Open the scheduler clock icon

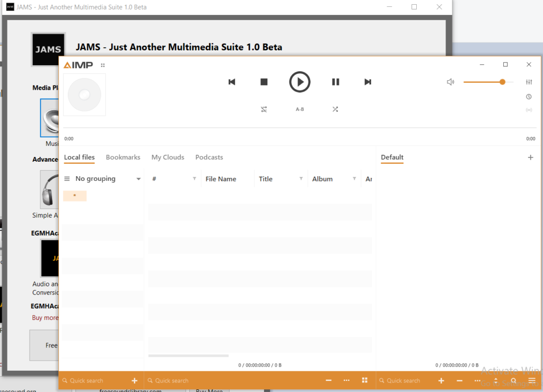[x=529, y=97]
